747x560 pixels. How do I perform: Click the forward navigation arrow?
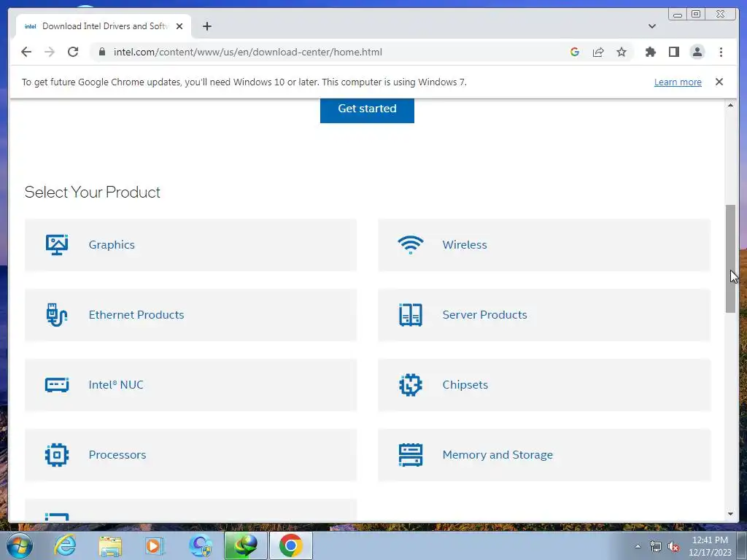click(50, 52)
